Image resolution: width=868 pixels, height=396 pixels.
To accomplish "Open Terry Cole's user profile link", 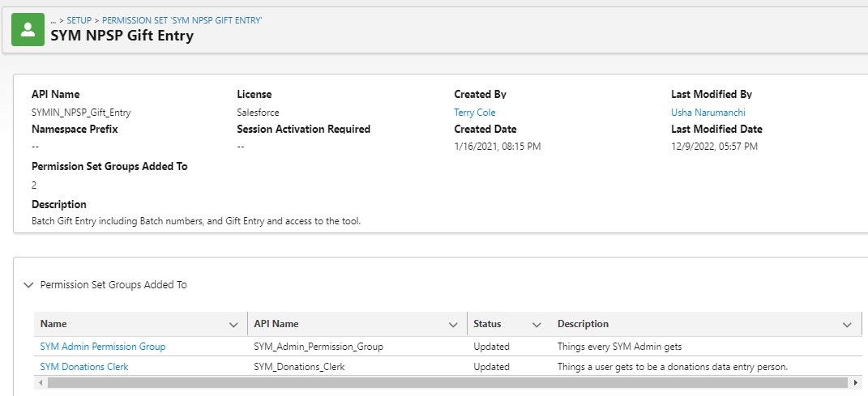I will coord(474,113).
